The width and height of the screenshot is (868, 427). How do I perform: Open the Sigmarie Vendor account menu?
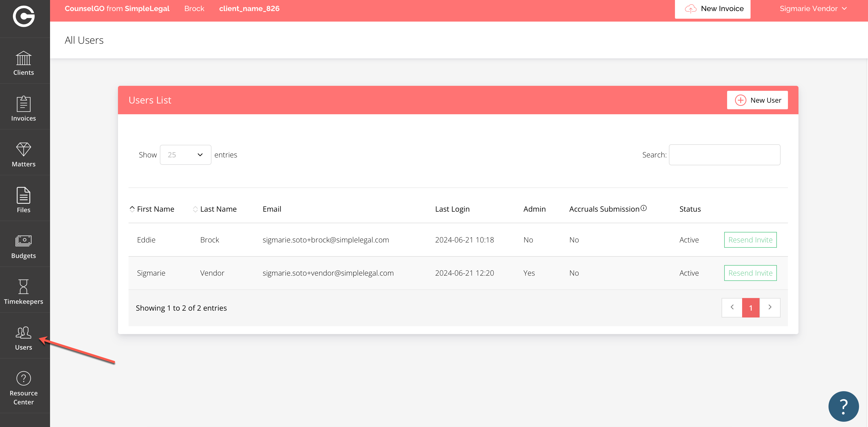(813, 9)
